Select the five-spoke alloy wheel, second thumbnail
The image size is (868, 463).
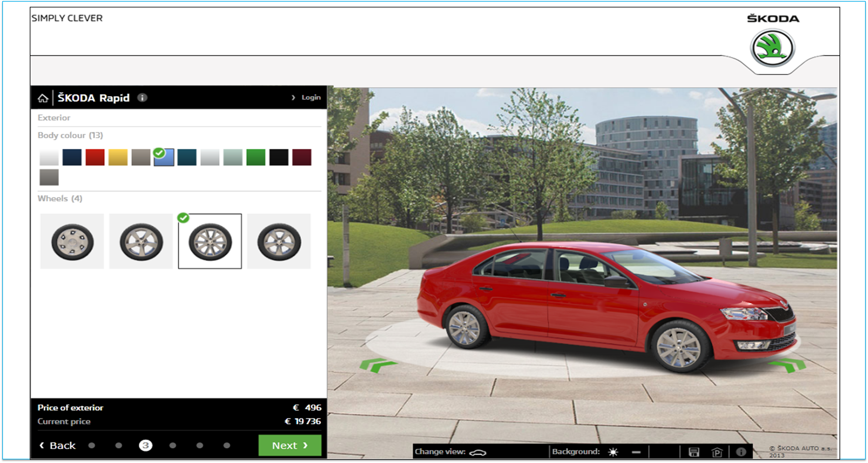tap(141, 241)
